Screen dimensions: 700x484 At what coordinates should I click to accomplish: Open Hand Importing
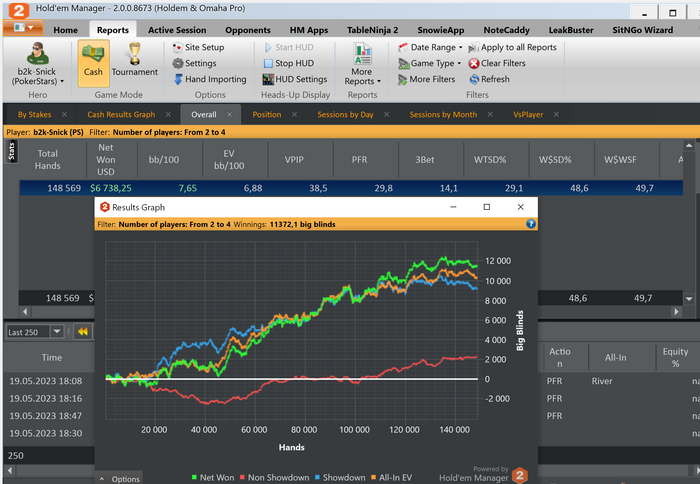coord(210,79)
